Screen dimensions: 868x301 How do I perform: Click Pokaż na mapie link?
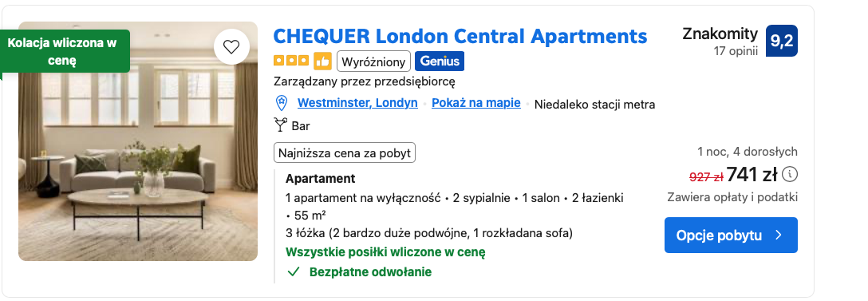pos(476,103)
